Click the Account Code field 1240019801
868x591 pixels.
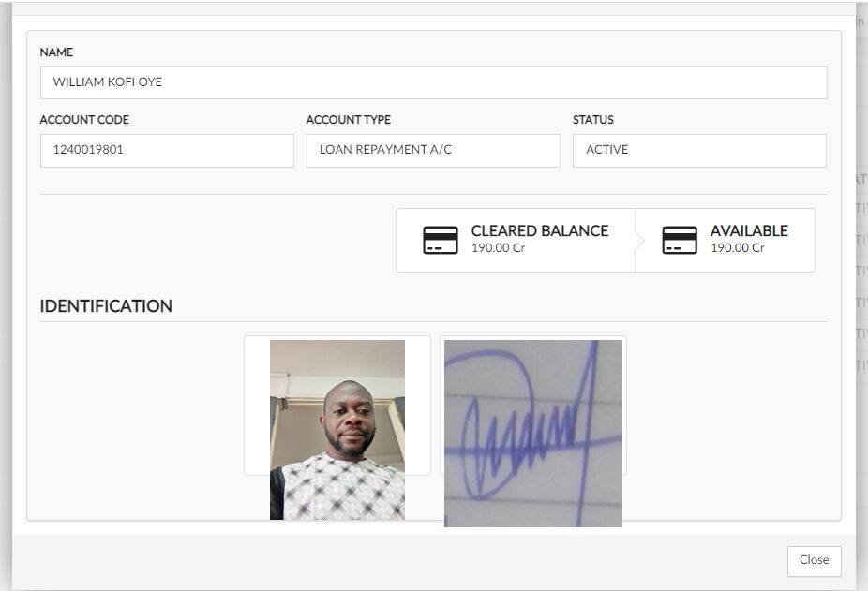[167, 150]
